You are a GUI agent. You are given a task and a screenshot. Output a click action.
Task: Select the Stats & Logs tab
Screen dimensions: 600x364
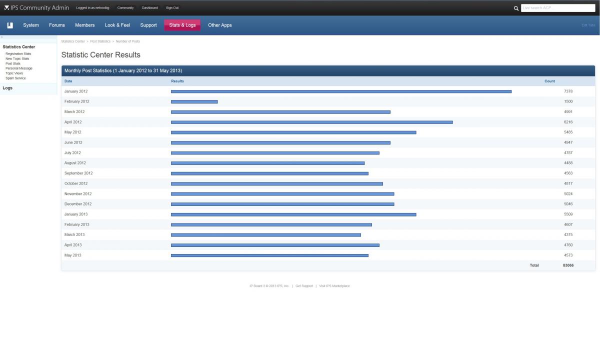182,25
